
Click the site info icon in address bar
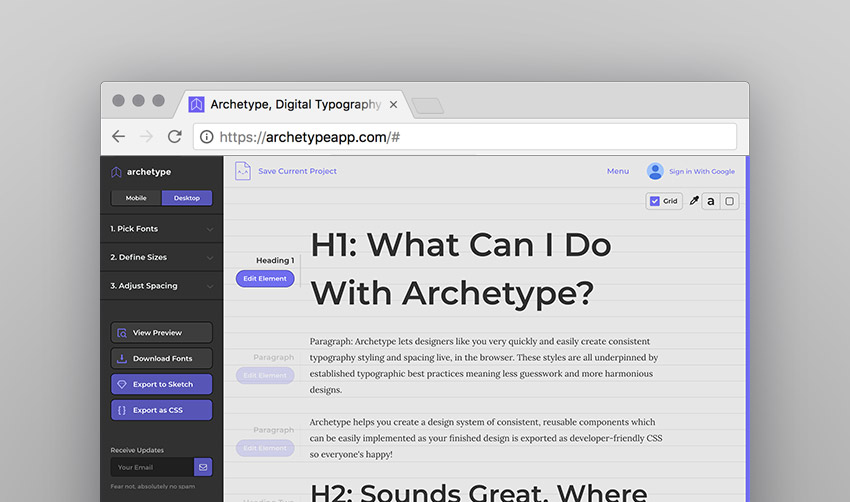point(207,137)
